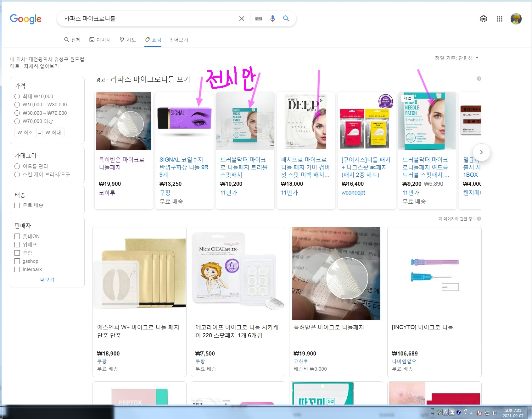The image size is (532, 419).
Task: Switch to 지도 tab
Action: (128, 40)
